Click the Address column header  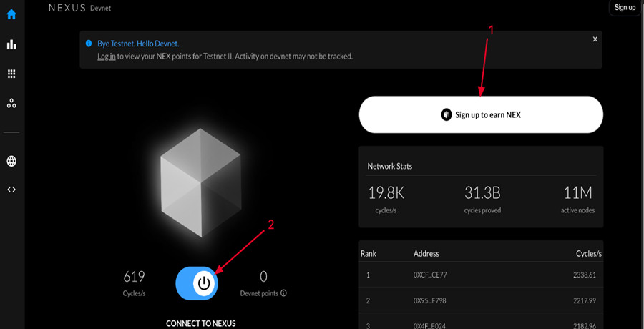(426, 253)
